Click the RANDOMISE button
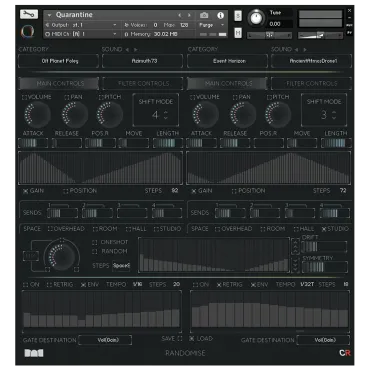Screen dimensions: 370x370 185,353
